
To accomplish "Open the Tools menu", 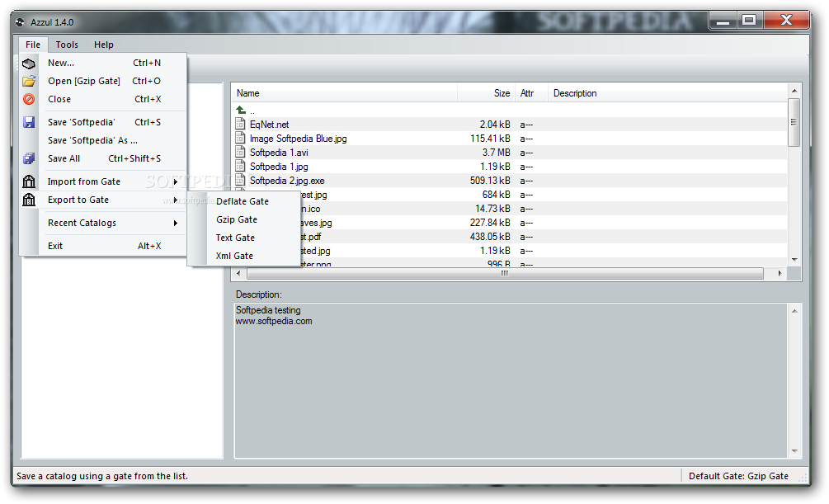I will (x=67, y=45).
